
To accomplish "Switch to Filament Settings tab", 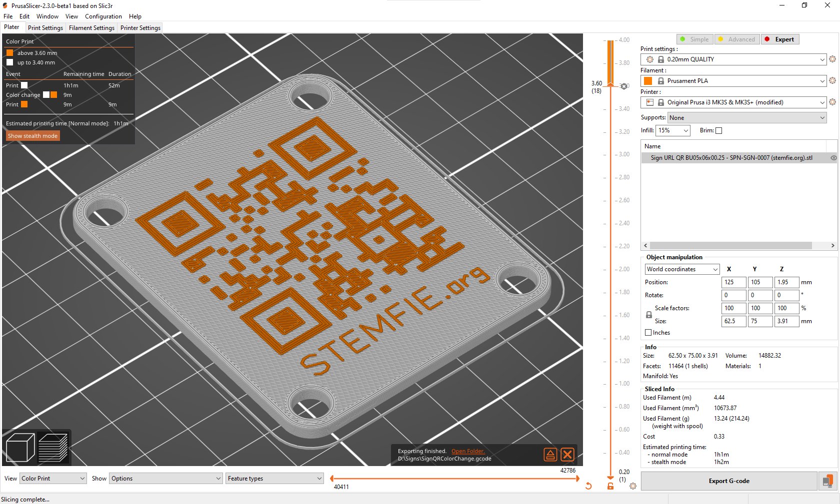I will click(x=91, y=28).
